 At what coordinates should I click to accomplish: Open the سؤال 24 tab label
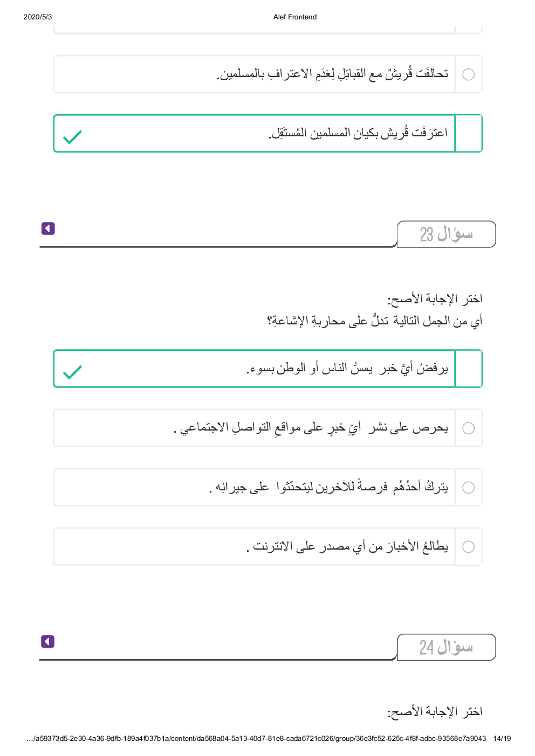coord(446,647)
